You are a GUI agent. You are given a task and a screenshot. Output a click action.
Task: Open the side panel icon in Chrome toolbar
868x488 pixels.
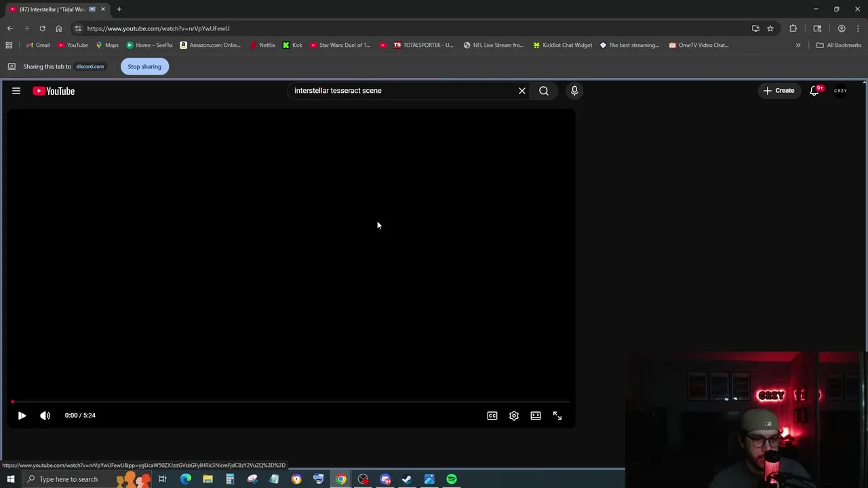pyautogui.click(x=817, y=28)
